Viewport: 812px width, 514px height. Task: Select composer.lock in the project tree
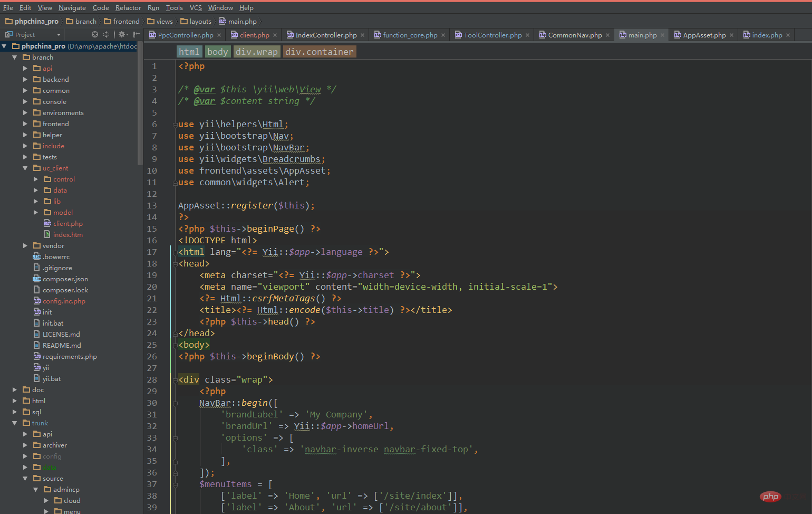(65, 290)
